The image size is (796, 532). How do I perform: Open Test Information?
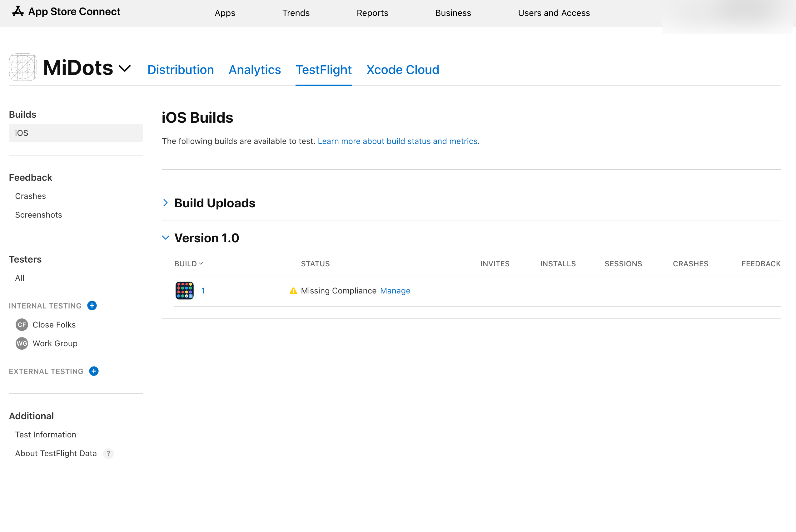point(46,435)
